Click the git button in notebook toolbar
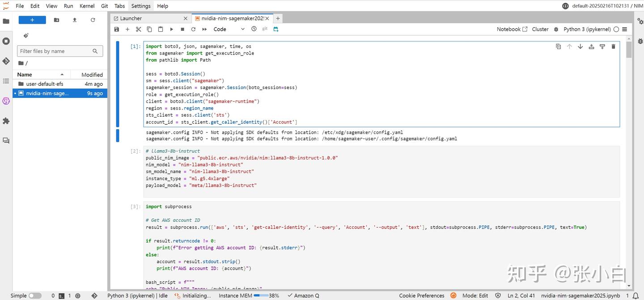This screenshot has width=644, height=300. 265,29
